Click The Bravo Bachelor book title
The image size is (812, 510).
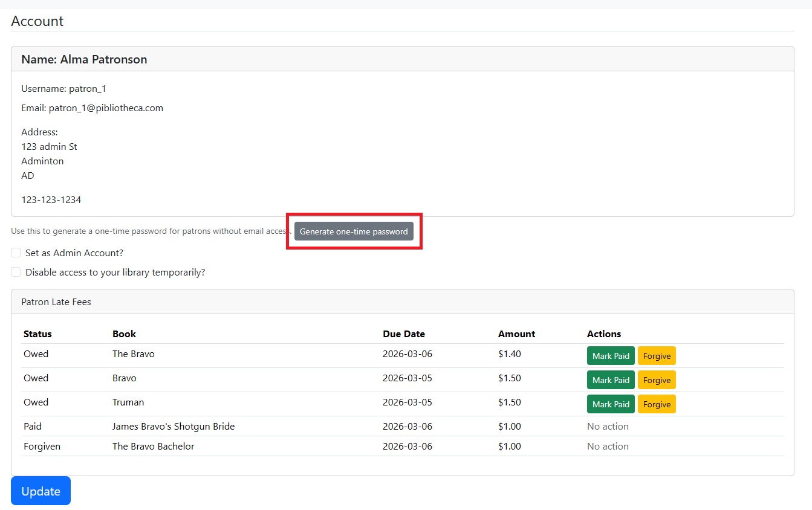[x=154, y=446]
